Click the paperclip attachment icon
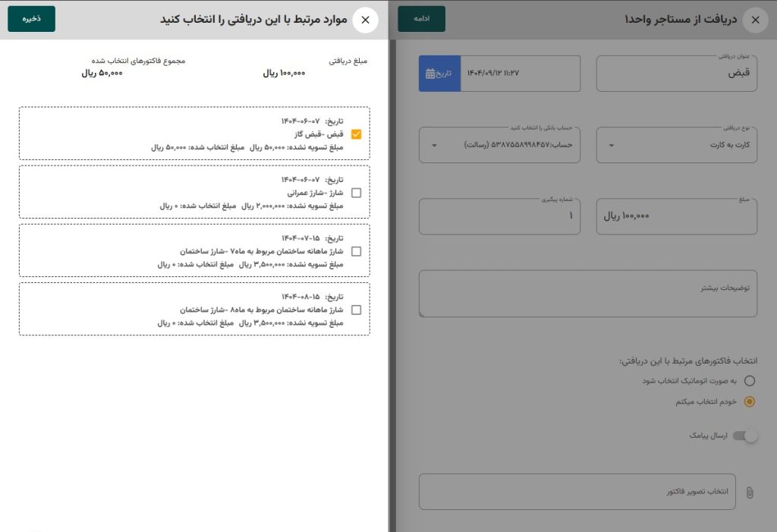Screen dimensions: 777x532 pos(750,492)
